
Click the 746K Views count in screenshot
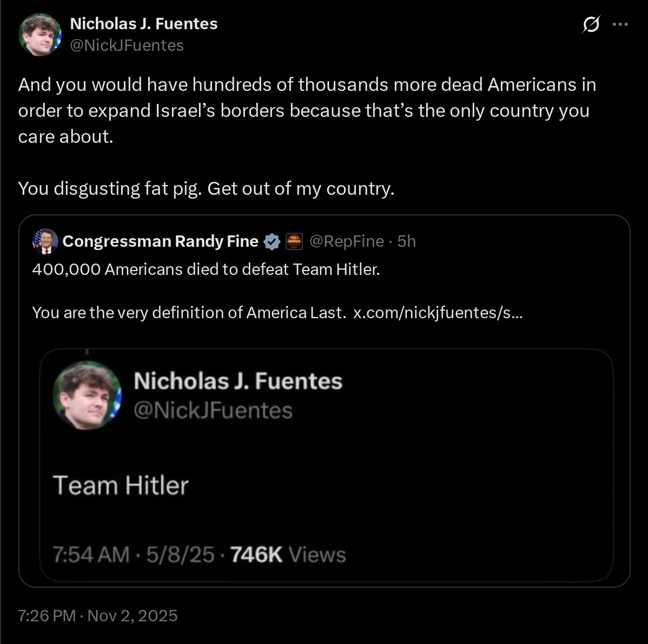pos(288,555)
